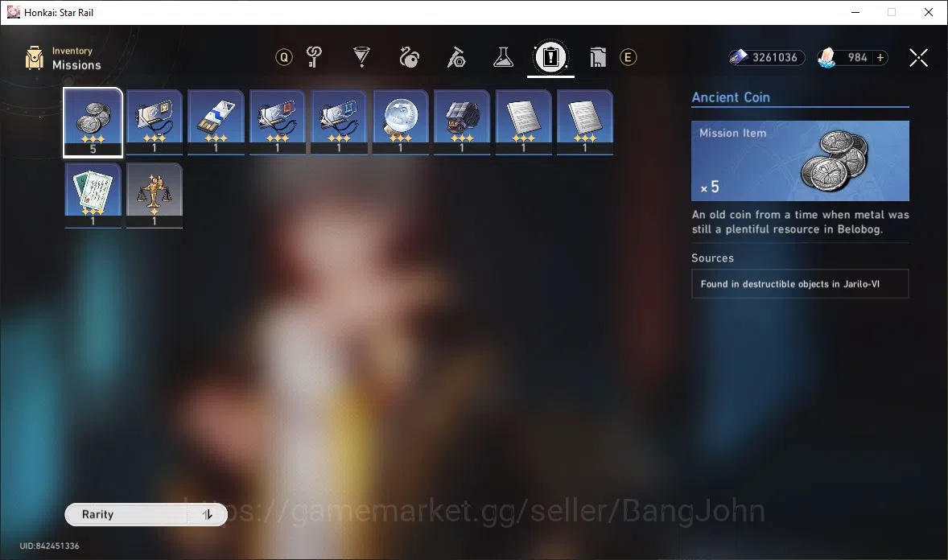Screen dimensions: 948x560
Task: Click the credits currency icon
Action: coord(738,57)
